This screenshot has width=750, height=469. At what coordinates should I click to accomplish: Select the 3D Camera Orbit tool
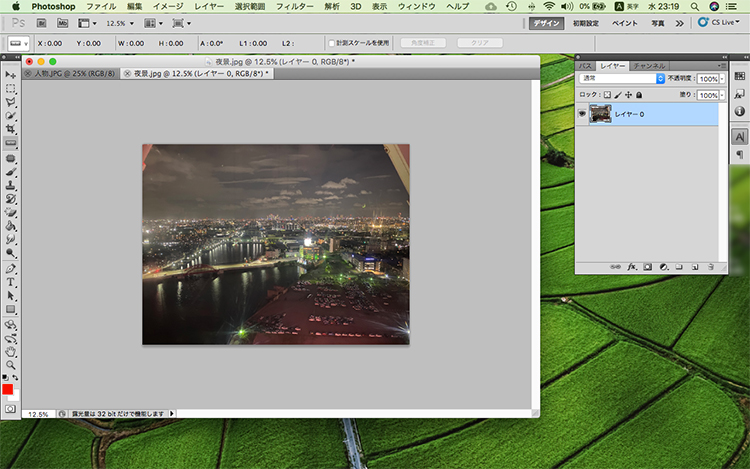click(11, 338)
